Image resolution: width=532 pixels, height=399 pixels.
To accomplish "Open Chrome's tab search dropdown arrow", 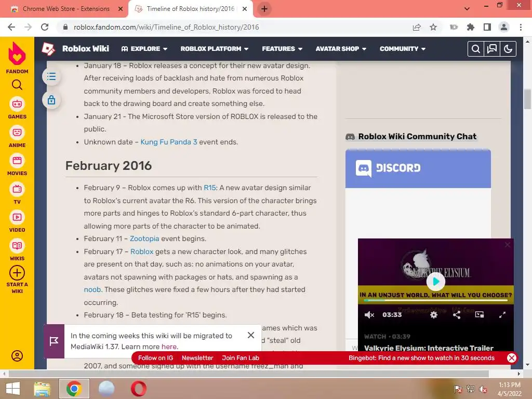I will click(467, 9).
